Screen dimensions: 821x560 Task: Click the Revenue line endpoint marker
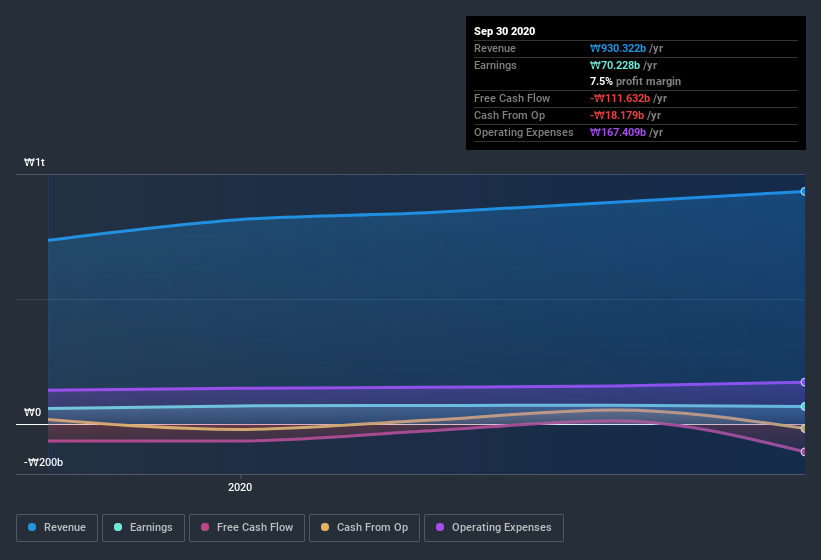(803, 192)
